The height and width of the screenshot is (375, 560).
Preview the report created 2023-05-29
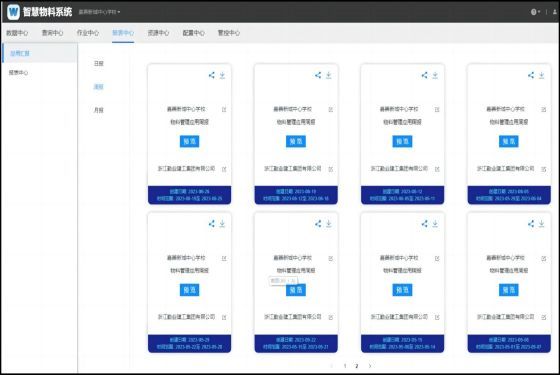tap(189, 290)
